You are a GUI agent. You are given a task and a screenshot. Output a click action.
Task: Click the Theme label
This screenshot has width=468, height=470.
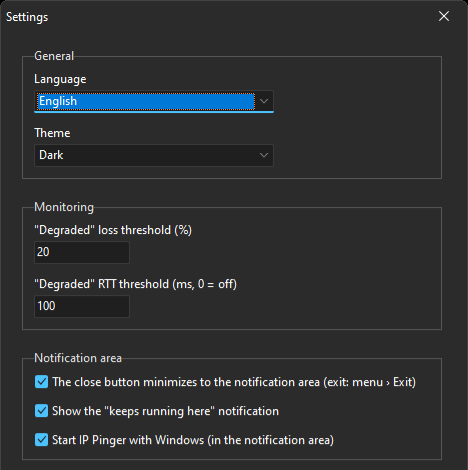pyautogui.click(x=52, y=133)
